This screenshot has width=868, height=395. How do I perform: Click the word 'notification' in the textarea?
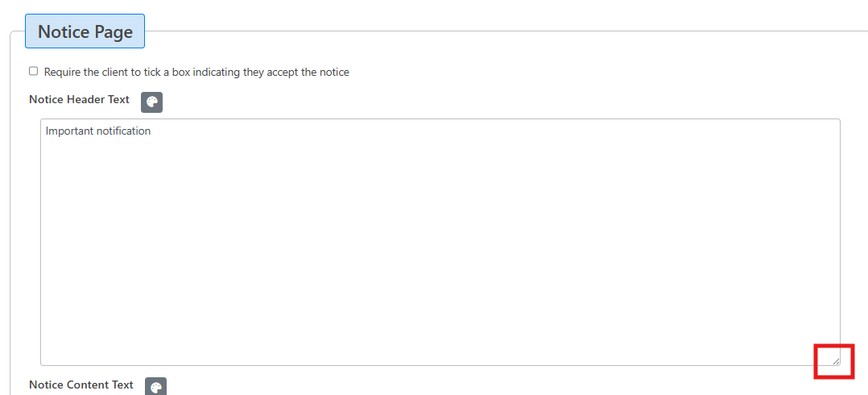[123, 131]
